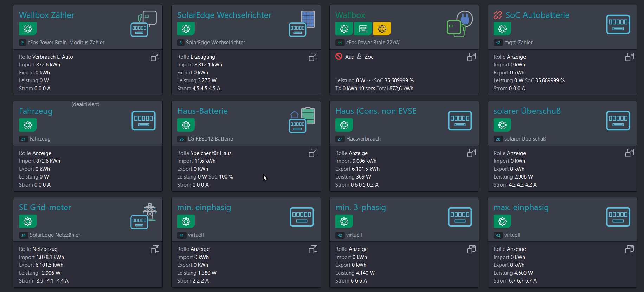Click the power pylon device icon on SE Grid-meter
The image size is (644, 292).
144,216
